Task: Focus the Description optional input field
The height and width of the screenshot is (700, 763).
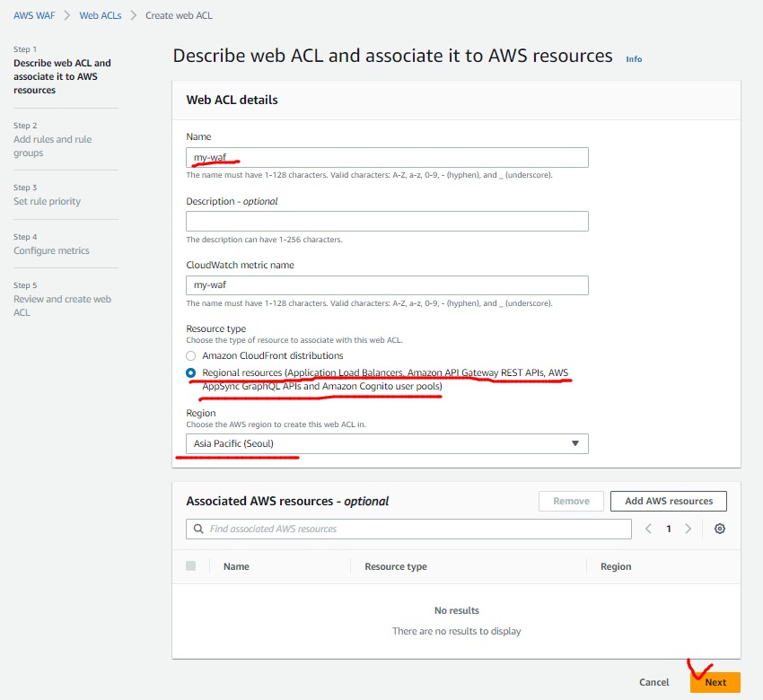Action: point(387,222)
